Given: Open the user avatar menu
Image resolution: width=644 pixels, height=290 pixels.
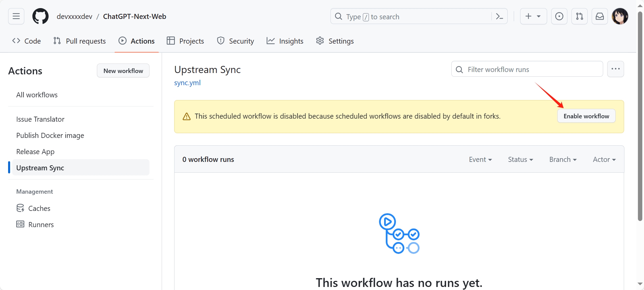Looking at the screenshot, I should (620, 16).
